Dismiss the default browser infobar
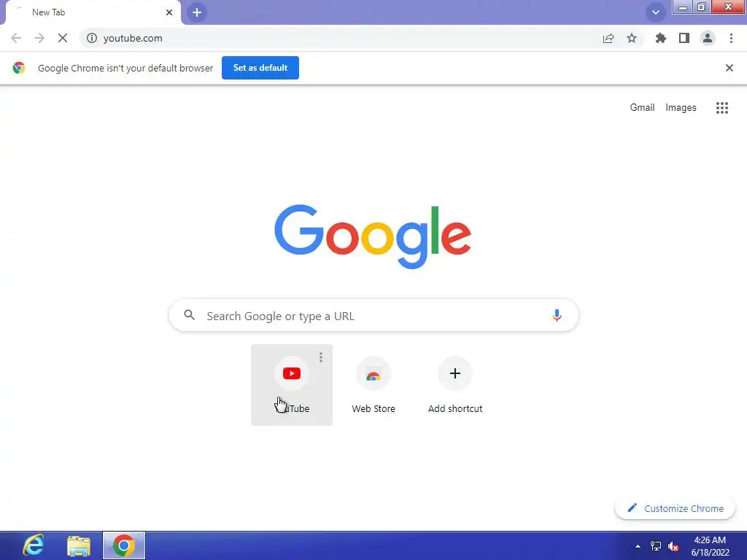The width and height of the screenshot is (747, 560). pos(729,68)
